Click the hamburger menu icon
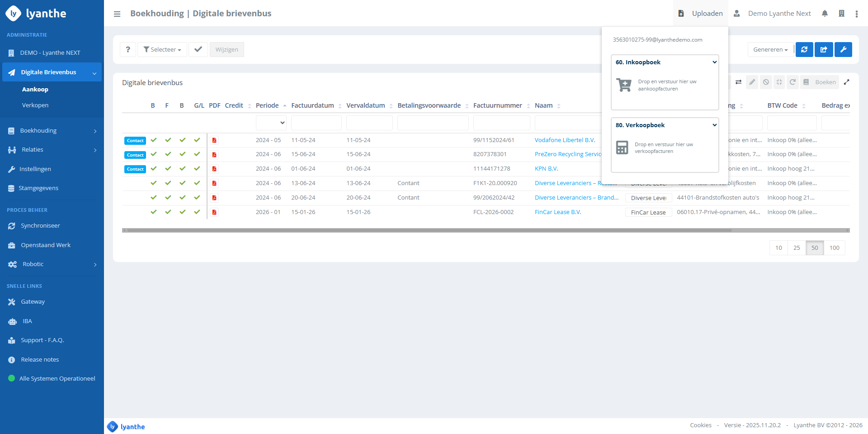 [117, 14]
